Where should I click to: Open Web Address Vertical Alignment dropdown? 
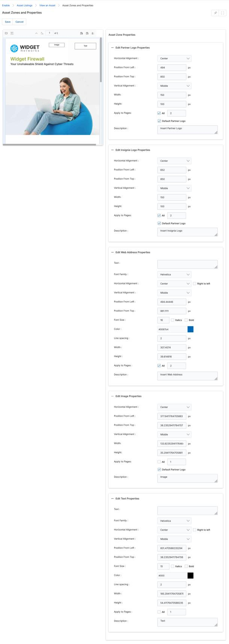(x=174, y=293)
